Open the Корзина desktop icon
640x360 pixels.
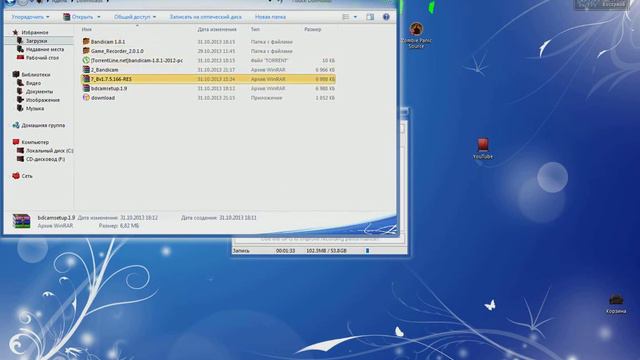[616, 304]
